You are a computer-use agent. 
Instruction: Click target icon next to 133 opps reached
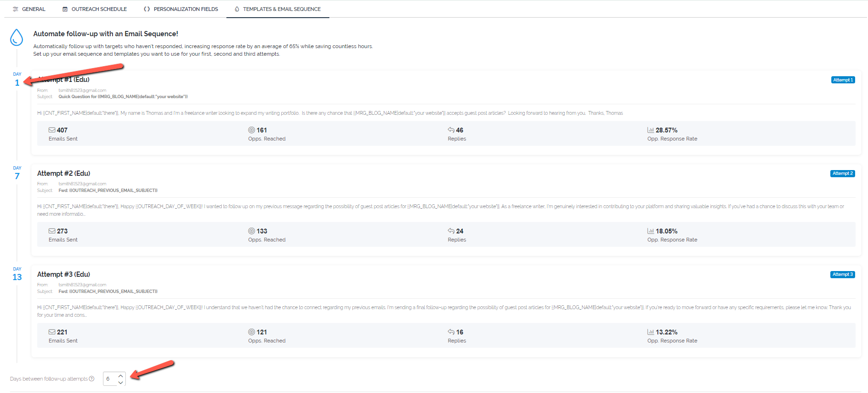pyautogui.click(x=252, y=231)
